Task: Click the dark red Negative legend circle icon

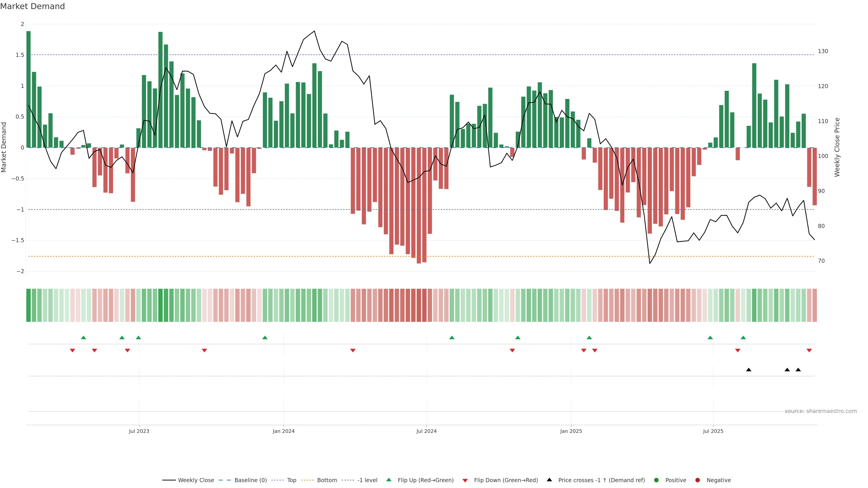Action: click(x=698, y=480)
